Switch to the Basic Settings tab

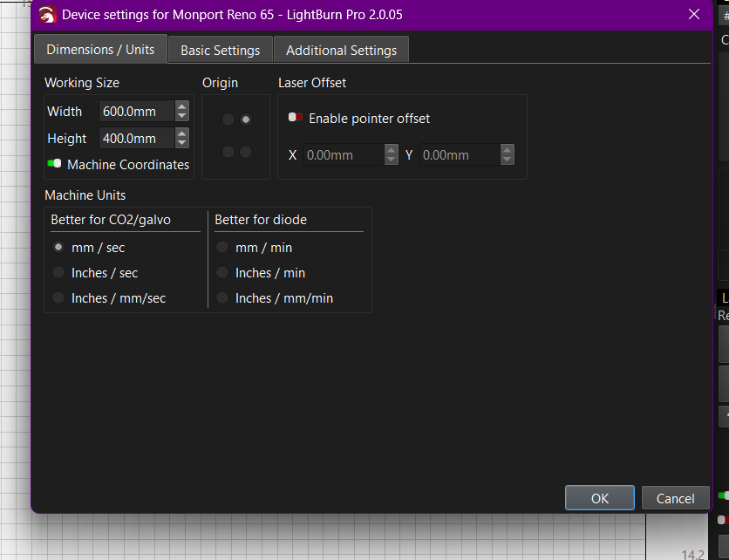[x=220, y=50]
